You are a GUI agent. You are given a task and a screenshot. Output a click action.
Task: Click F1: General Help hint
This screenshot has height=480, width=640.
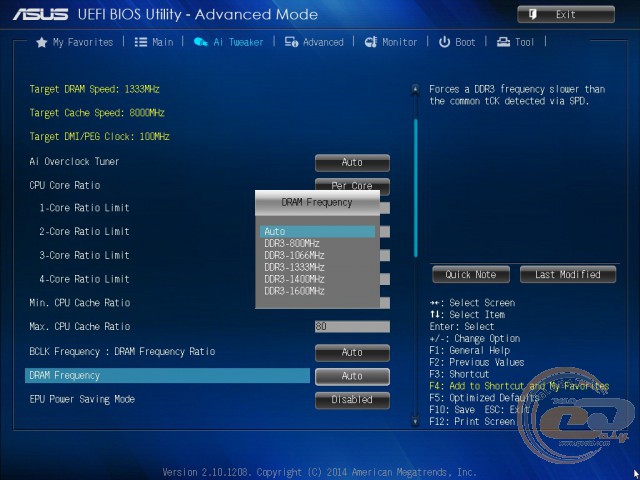pos(469,350)
